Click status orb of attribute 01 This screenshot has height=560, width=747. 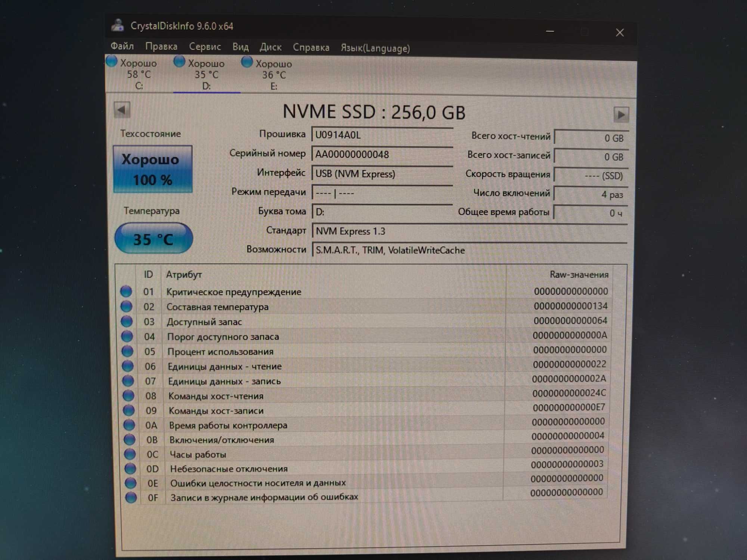[126, 291]
